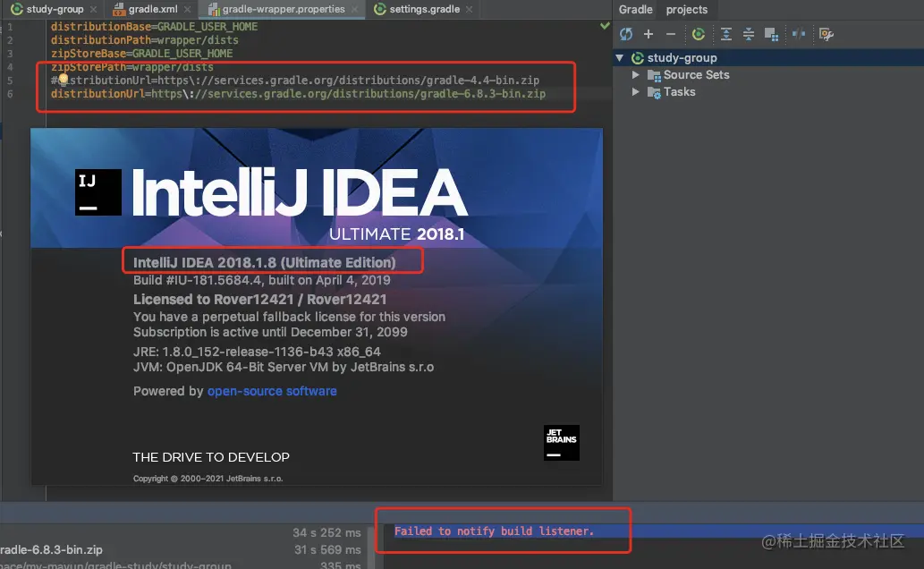Click the 'ULTIMATE 2018.1' banner text
Viewport: 924px width, 569px height.
[x=396, y=234]
